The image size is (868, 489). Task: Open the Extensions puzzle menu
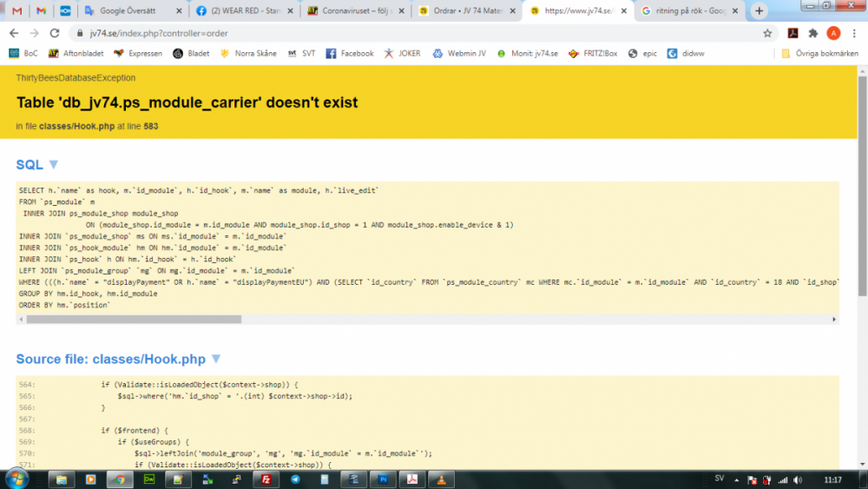813,33
